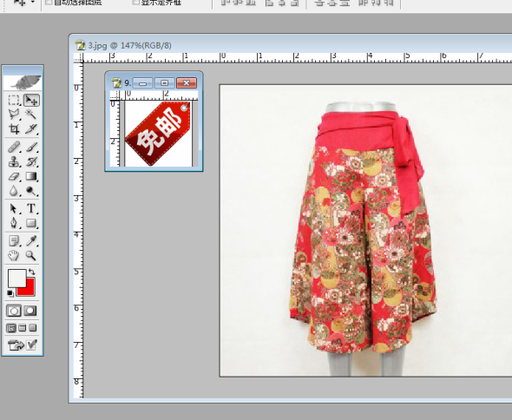Image resolution: width=512 pixels, height=420 pixels.
Task: Toggle the auto-select layer checkbox
Action: click(49, 2)
